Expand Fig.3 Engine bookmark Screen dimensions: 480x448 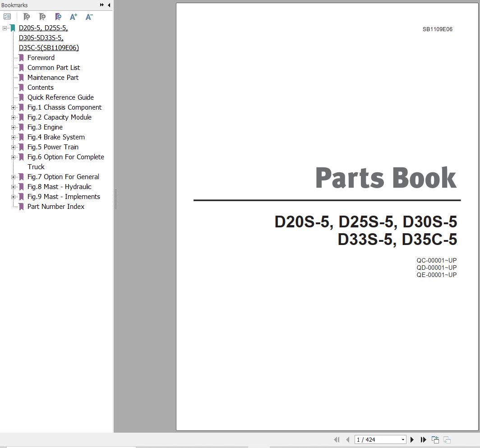tap(13, 127)
